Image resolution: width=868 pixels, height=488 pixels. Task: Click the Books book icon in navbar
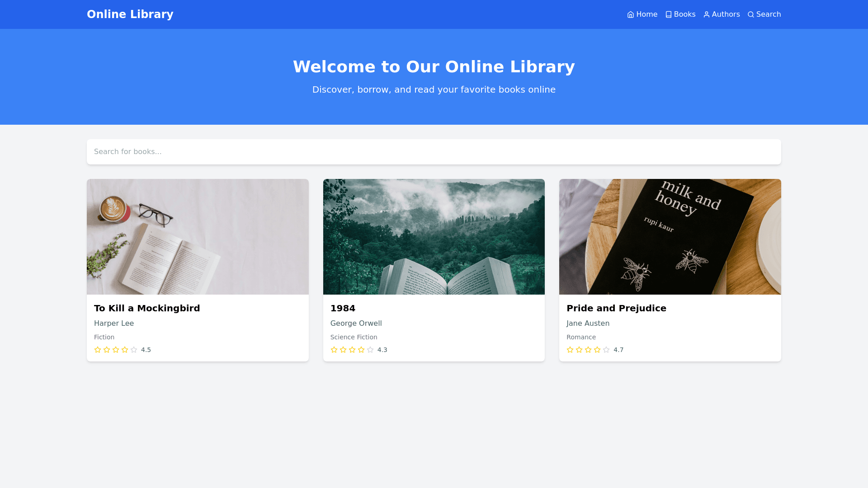pos(669,14)
